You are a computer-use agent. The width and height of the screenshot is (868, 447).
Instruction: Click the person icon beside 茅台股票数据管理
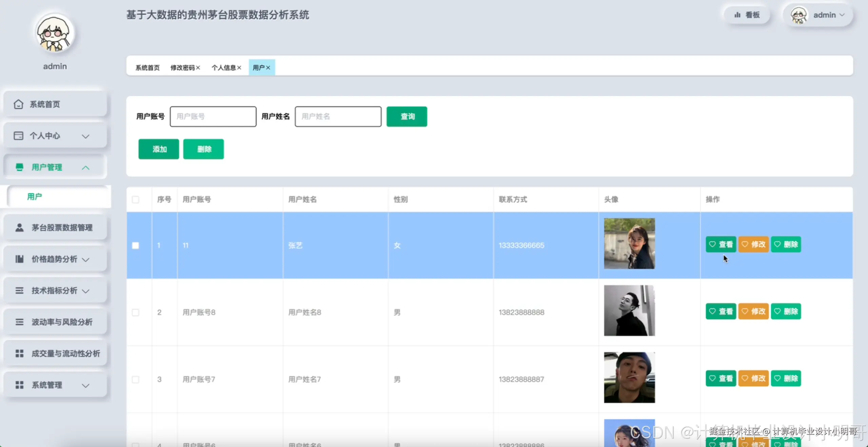tap(20, 227)
